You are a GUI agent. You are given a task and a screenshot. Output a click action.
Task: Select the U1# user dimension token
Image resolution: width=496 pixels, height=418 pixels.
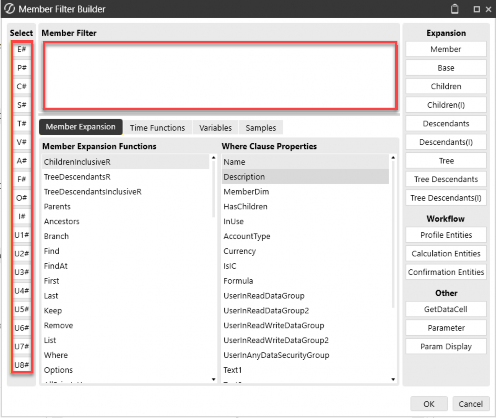point(22,235)
